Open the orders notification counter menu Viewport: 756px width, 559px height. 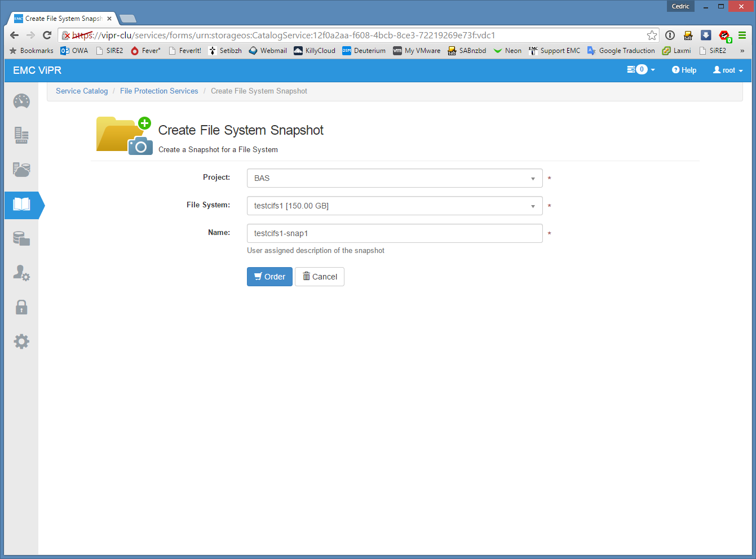pos(641,70)
